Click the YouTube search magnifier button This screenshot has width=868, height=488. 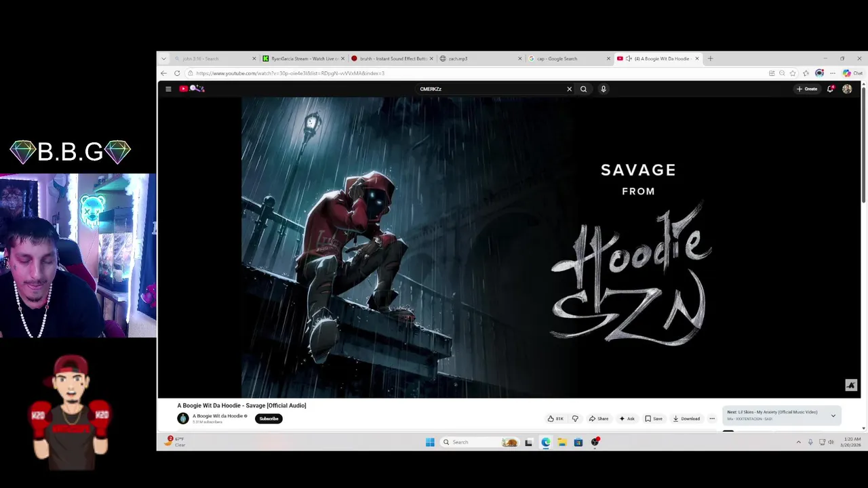click(x=583, y=89)
